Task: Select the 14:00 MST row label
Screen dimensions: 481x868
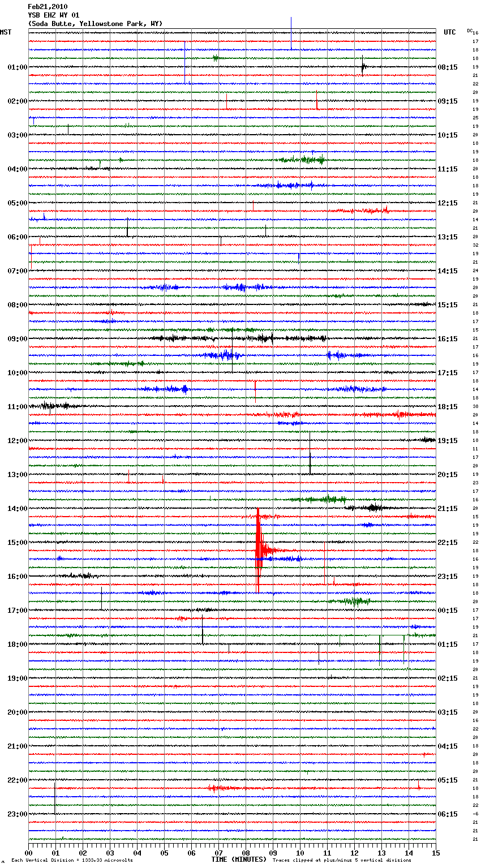Action: coord(17,509)
